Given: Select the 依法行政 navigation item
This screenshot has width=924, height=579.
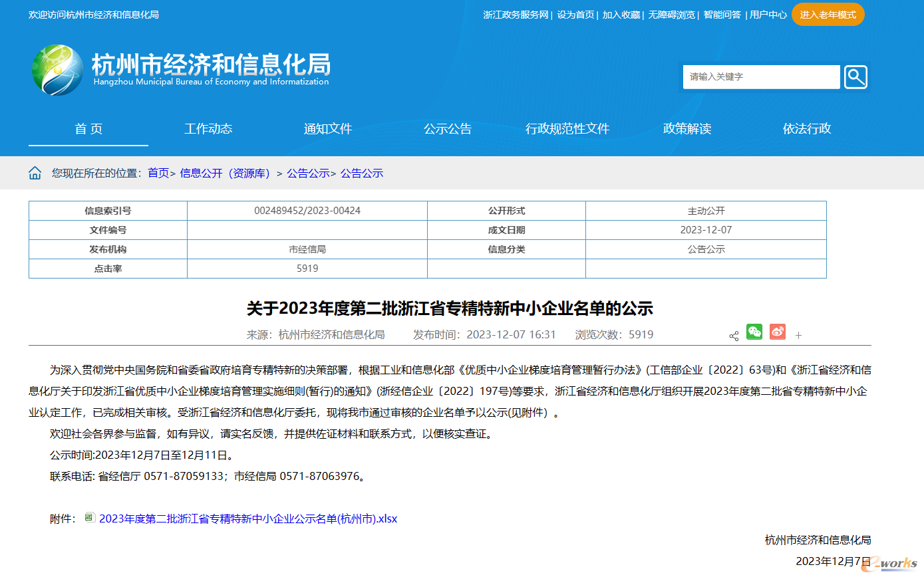Looking at the screenshot, I should (x=806, y=130).
